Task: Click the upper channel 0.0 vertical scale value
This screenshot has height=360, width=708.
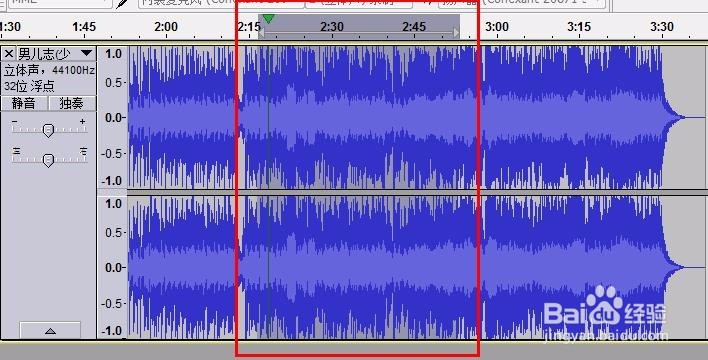Action: [x=113, y=118]
